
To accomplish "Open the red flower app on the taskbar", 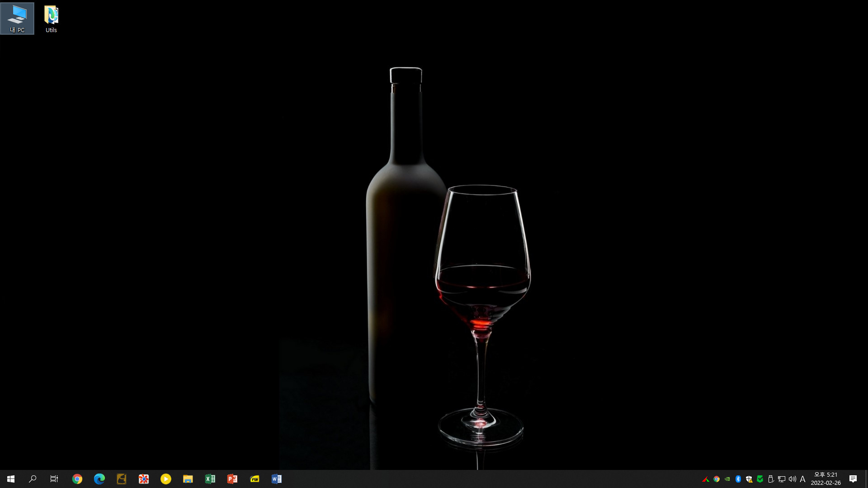I will tap(144, 479).
